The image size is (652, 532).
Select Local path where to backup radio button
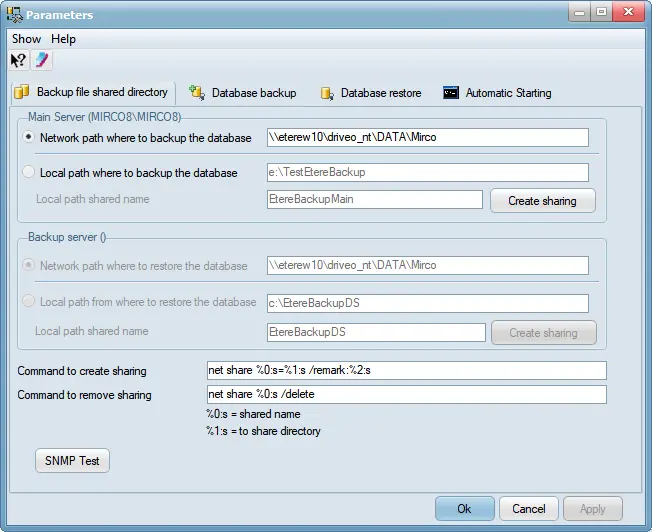coord(29,172)
